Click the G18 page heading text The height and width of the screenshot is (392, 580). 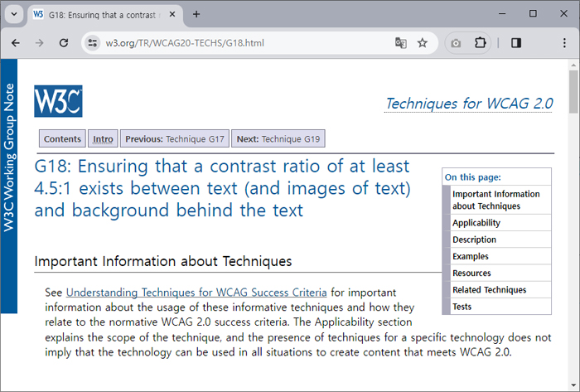point(222,188)
